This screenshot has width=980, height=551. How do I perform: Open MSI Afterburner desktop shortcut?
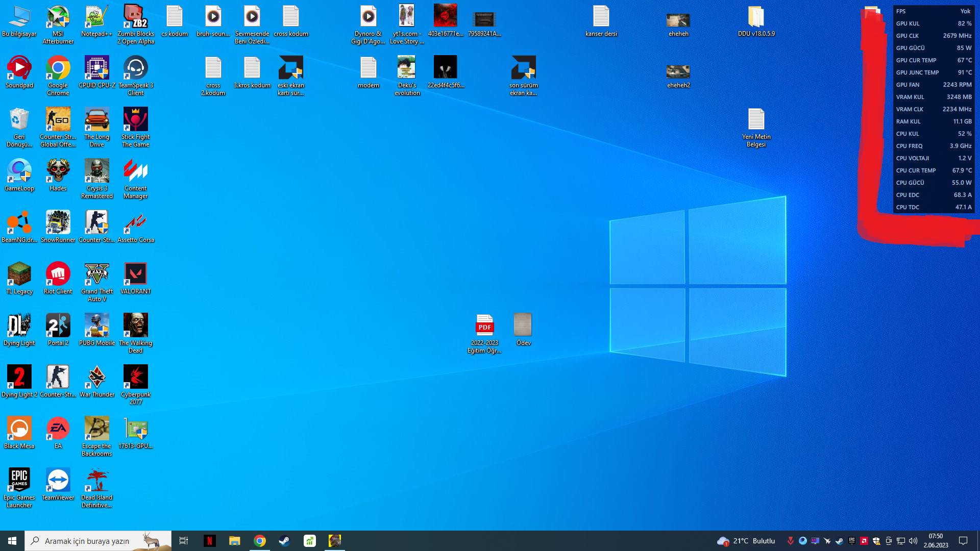click(x=58, y=24)
